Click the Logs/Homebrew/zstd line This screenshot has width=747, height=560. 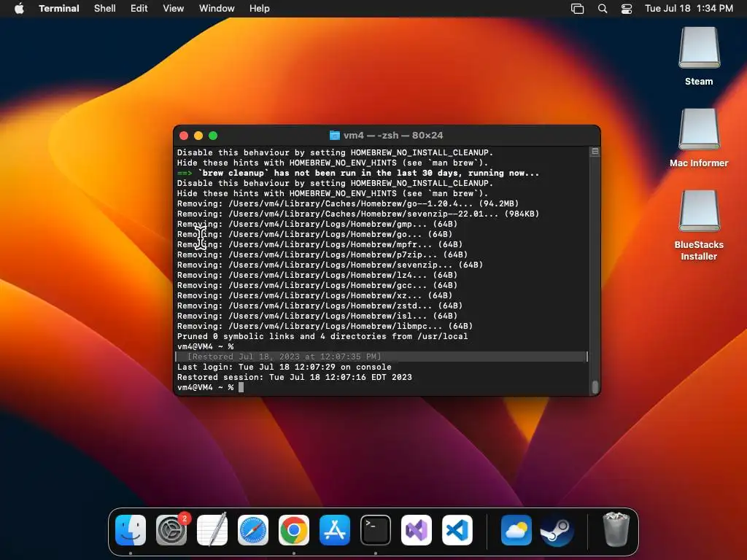tap(320, 306)
